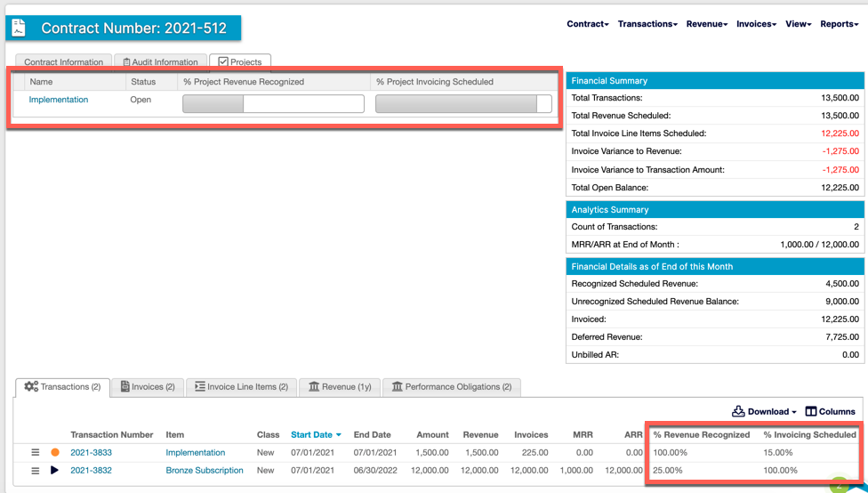868x493 pixels.
Task: Click the Class column header
Action: 268,435
